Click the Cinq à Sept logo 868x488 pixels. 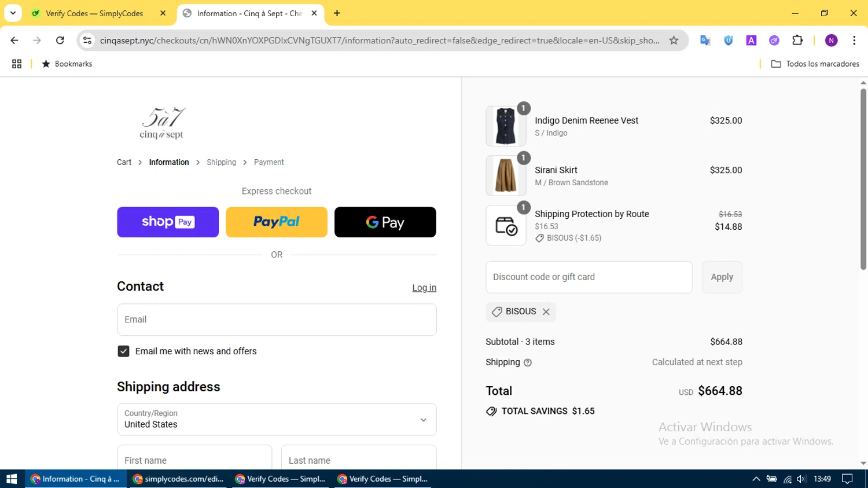(162, 123)
